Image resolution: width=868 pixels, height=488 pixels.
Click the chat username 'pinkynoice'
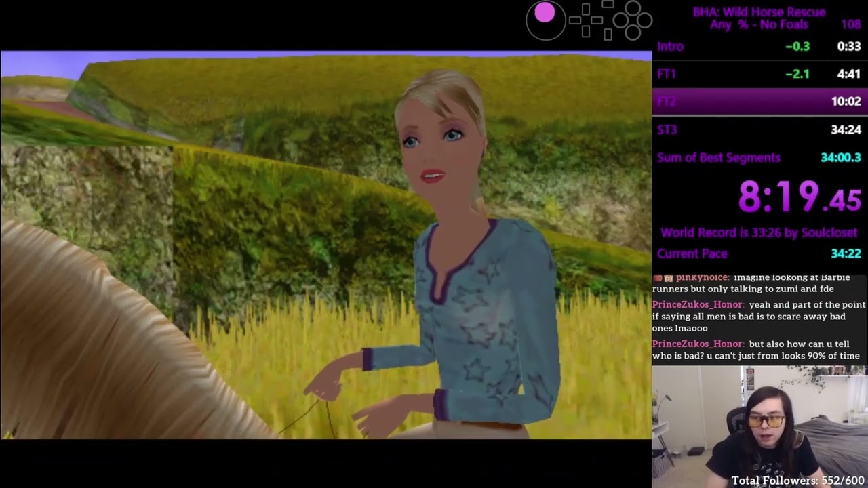pyautogui.click(x=703, y=277)
